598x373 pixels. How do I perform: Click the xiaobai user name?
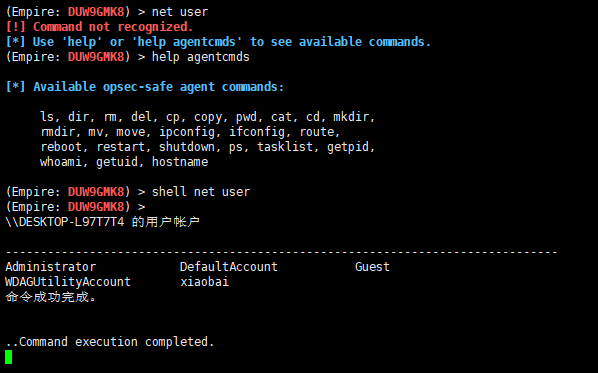204,282
